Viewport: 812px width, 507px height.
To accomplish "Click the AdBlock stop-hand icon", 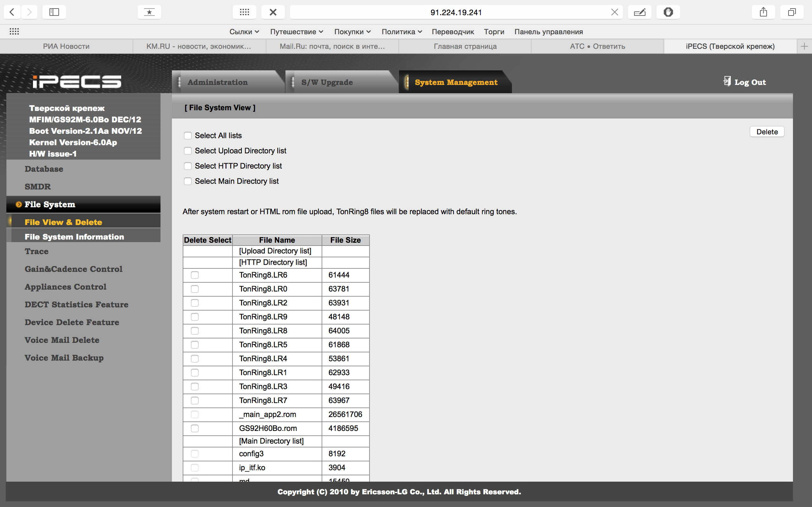I will click(x=668, y=12).
